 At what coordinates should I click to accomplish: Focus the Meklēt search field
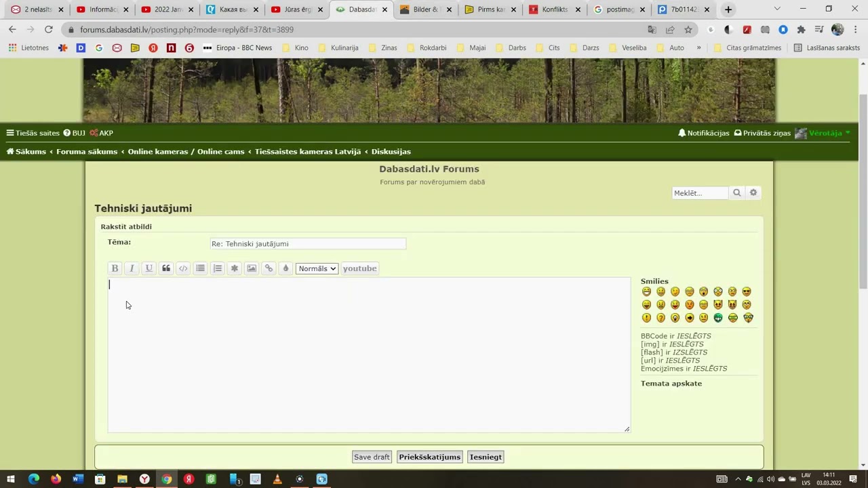point(700,193)
